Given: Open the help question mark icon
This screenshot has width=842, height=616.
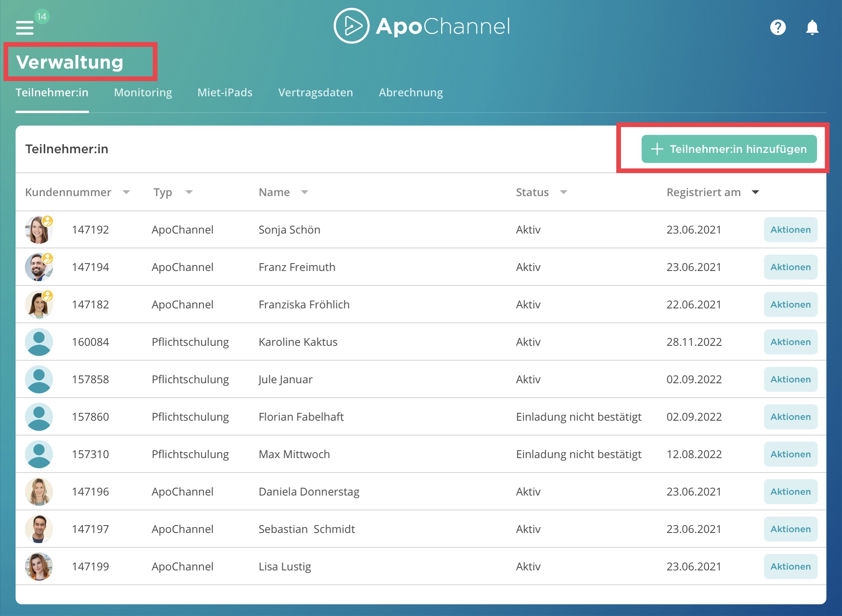Looking at the screenshot, I should 778,27.
